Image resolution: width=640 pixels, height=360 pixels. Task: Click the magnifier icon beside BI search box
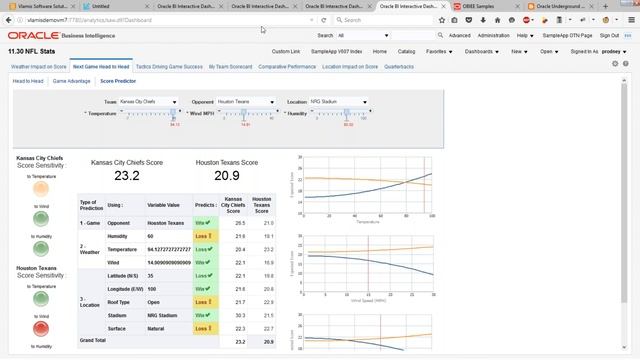point(440,36)
